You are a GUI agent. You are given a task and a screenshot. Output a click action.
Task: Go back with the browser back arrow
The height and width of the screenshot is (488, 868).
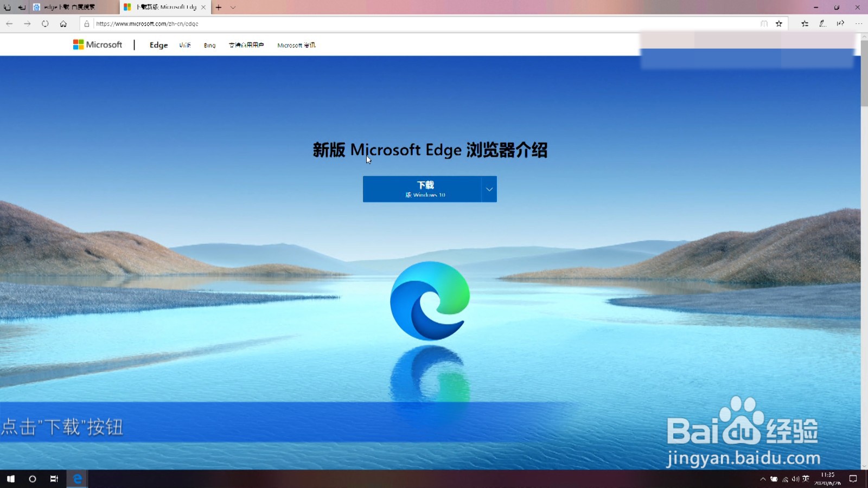(x=9, y=24)
